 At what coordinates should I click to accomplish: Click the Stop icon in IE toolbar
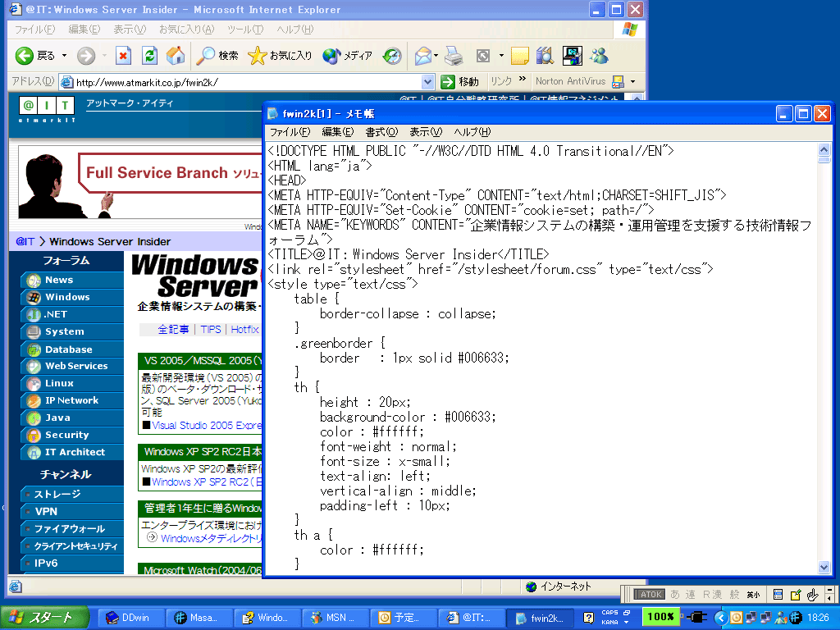pos(123,55)
